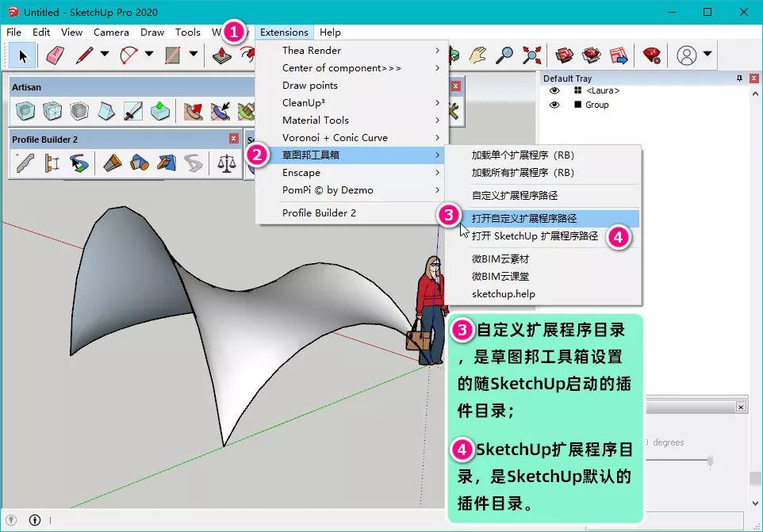763x532 pixels.
Task: Toggle visibility eye for <Laura>
Action: tap(554, 90)
